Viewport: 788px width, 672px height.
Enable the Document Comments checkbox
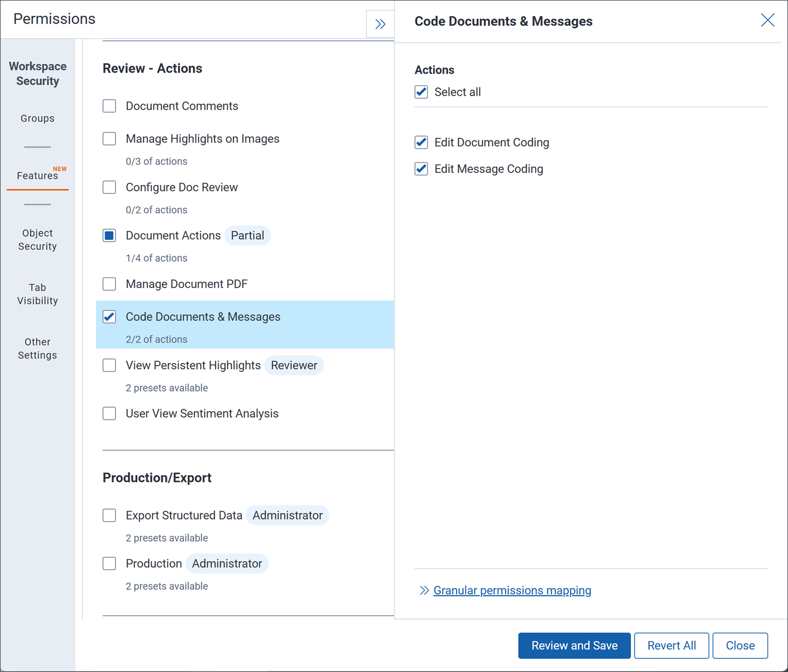point(109,106)
